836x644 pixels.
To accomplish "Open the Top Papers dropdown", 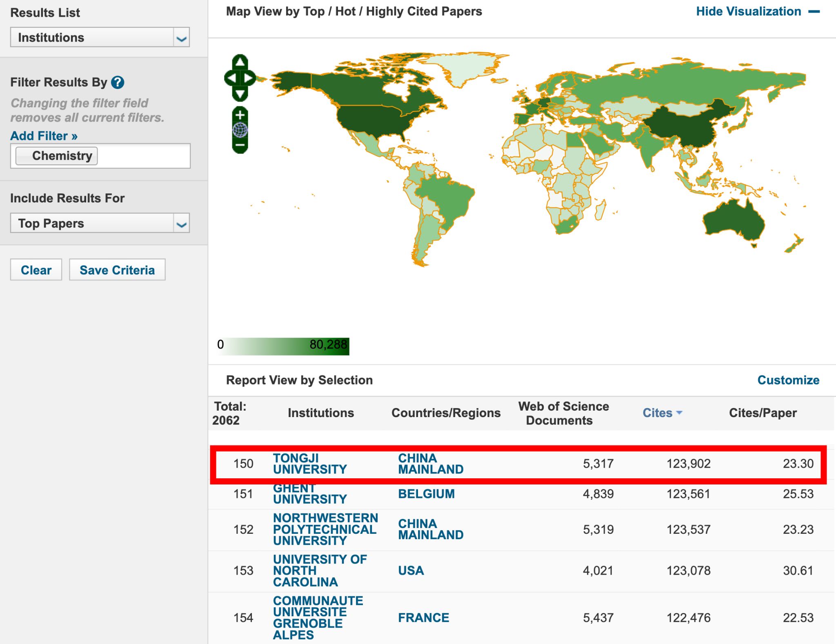I will (x=181, y=224).
